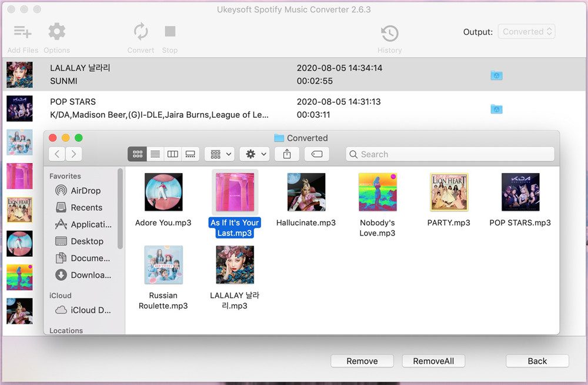Click the Finder Edit Tags button
Image resolution: width=588 pixels, height=385 pixels.
(317, 154)
